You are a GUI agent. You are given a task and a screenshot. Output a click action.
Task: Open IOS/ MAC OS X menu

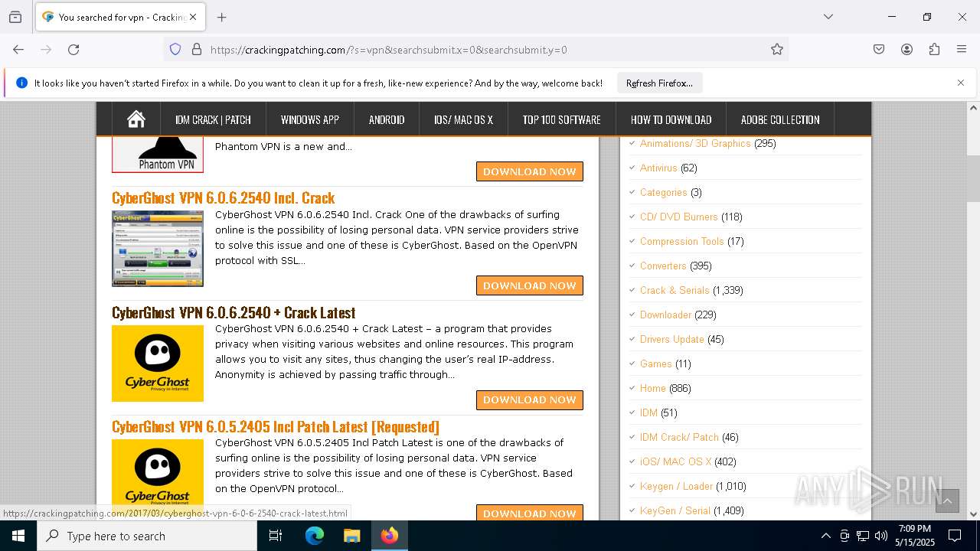pyautogui.click(x=463, y=119)
